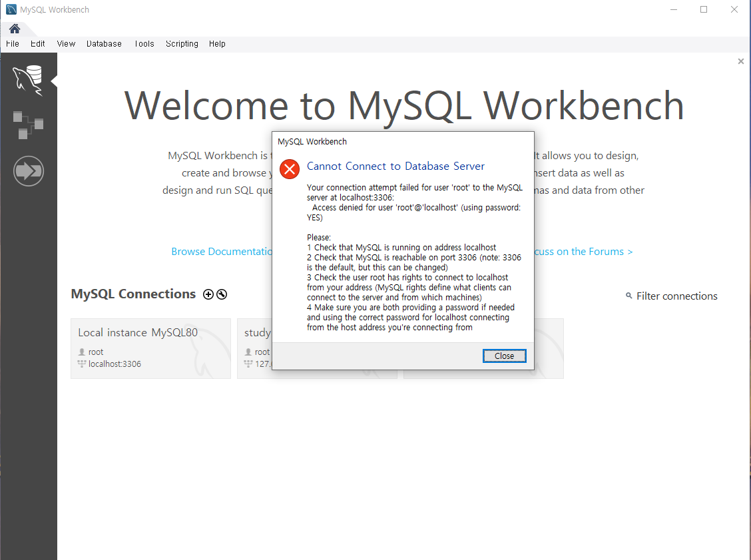Click 'localhost:3306' on Local instance tile
This screenshot has height=560, width=751.
pyautogui.click(x=115, y=364)
